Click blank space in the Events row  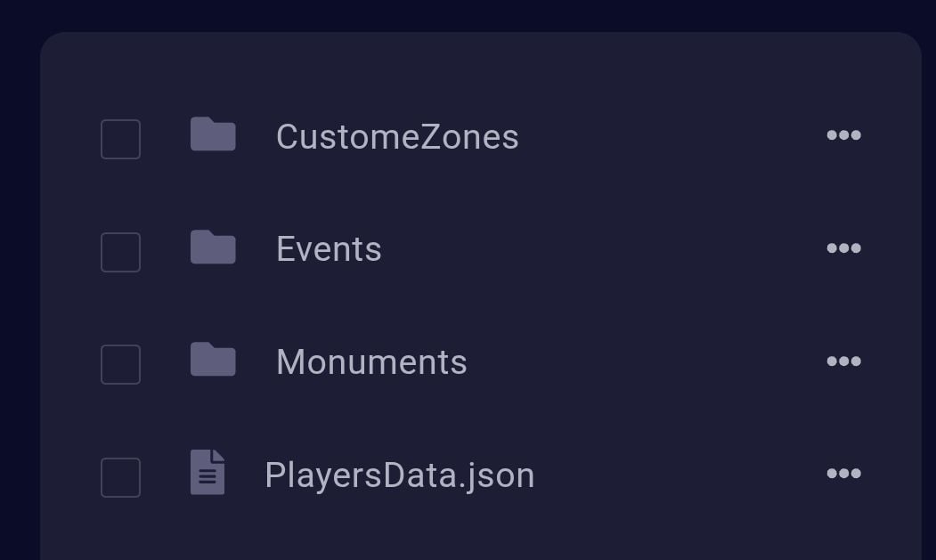click(x=606, y=249)
